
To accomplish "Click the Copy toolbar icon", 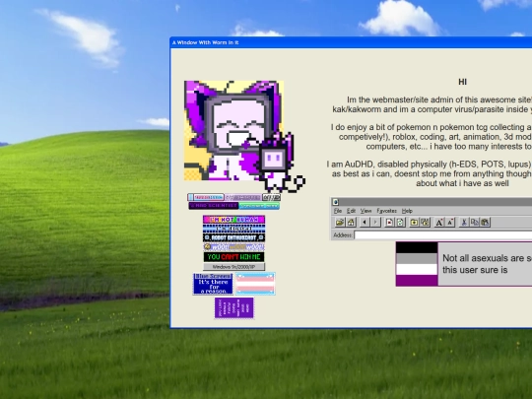I will click(474, 223).
